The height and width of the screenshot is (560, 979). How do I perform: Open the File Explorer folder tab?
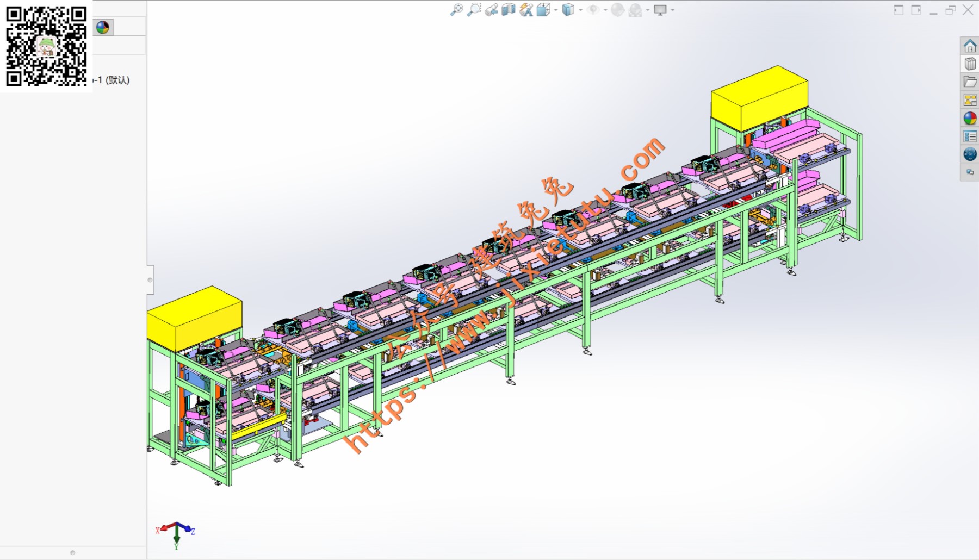[970, 82]
